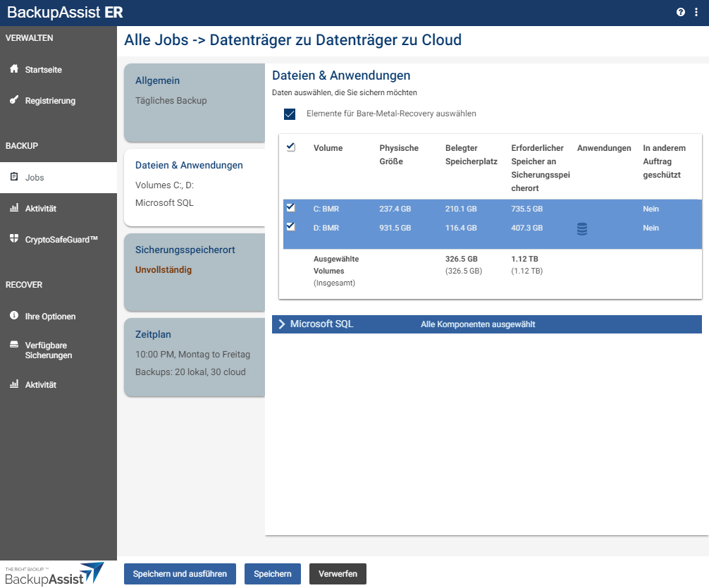The height and width of the screenshot is (588, 709).
Task: Open the three-dot options menu
Action: 696,12
